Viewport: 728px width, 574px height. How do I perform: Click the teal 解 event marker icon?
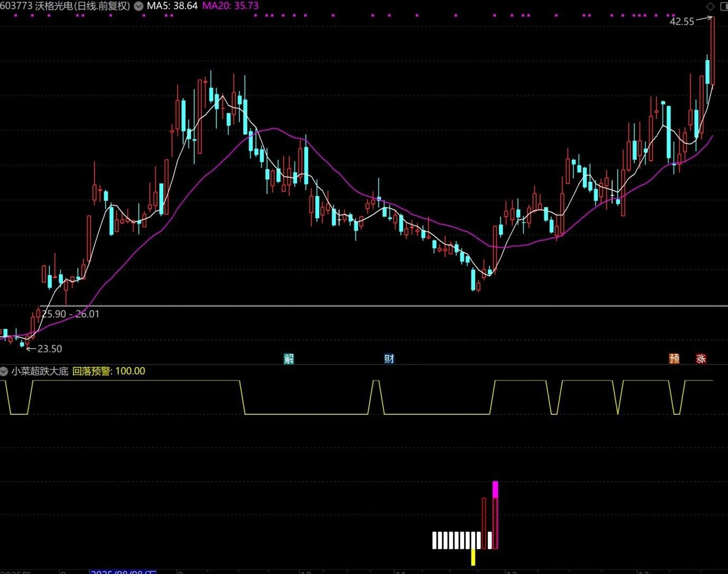point(289,359)
